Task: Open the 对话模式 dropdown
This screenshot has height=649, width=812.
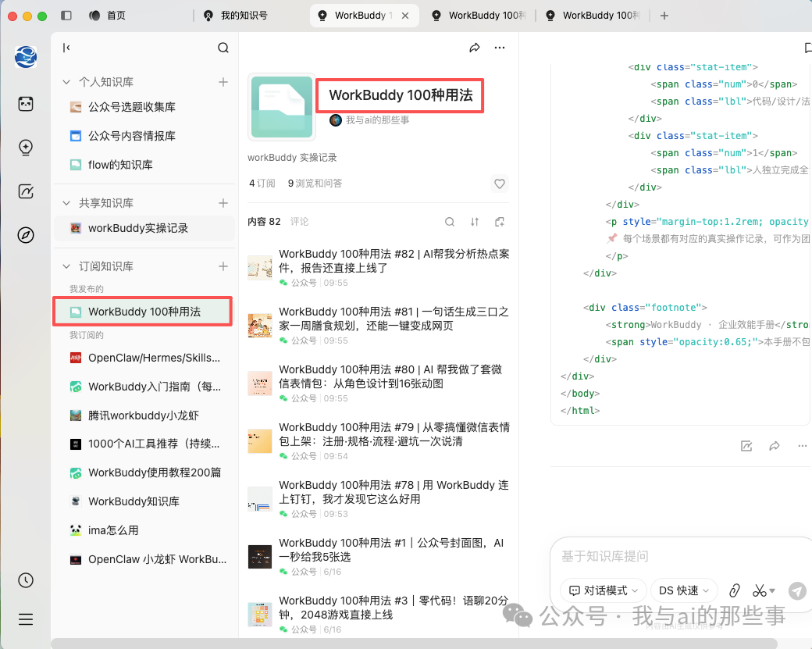Action: click(x=604, y=590)
